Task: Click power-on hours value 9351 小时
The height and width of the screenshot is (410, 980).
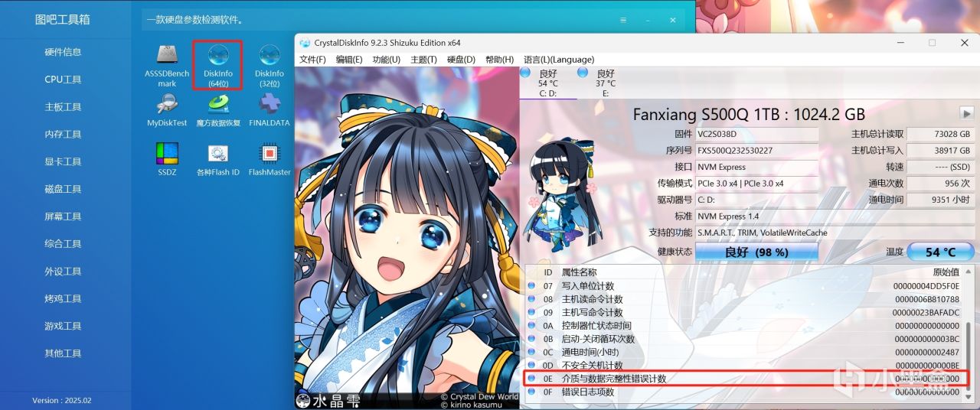Action: coord(940,200)
